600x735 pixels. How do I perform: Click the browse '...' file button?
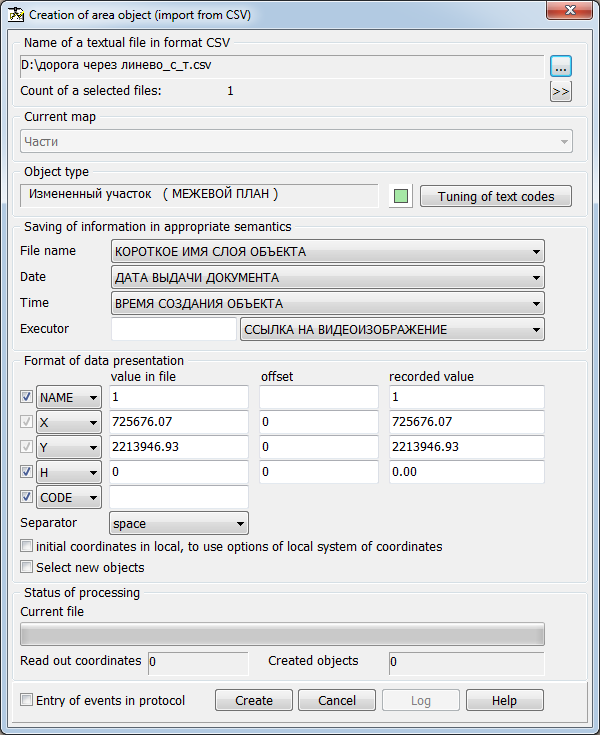coord(561,66)
